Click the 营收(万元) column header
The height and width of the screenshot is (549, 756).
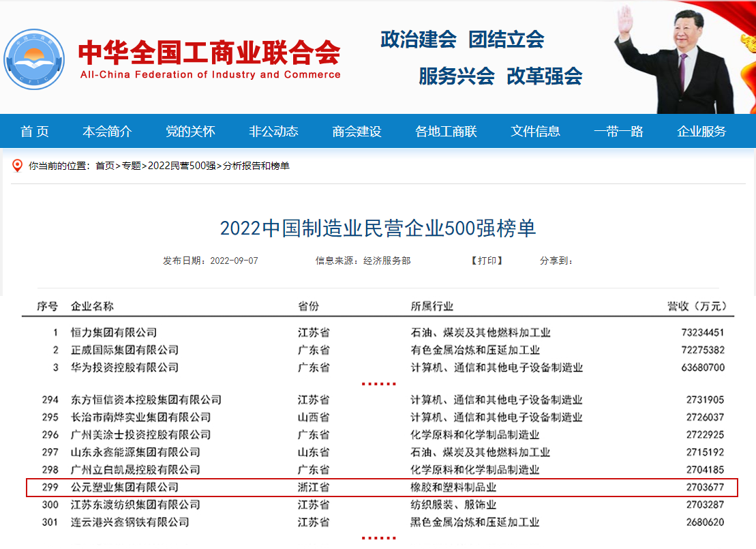[697, 306]
